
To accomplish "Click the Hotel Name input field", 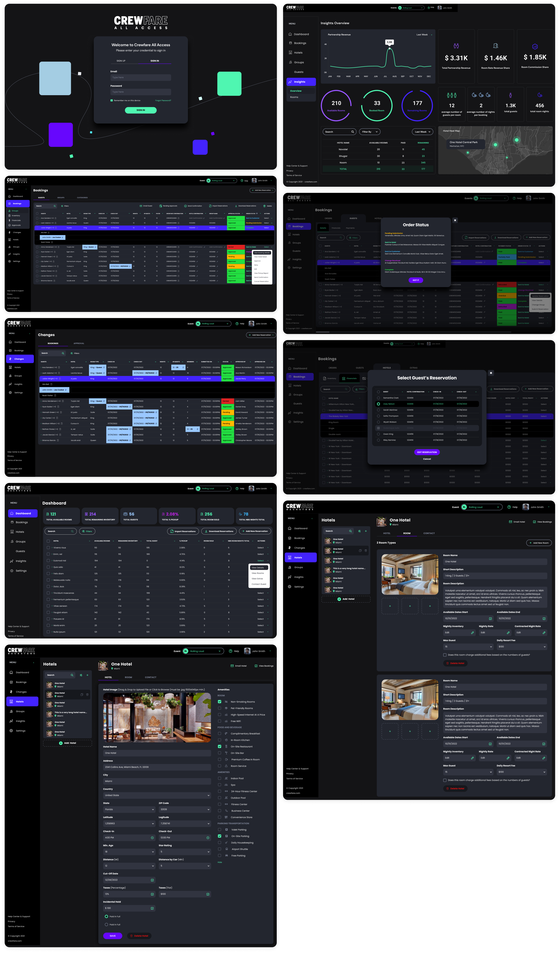I will click(157, 753).
